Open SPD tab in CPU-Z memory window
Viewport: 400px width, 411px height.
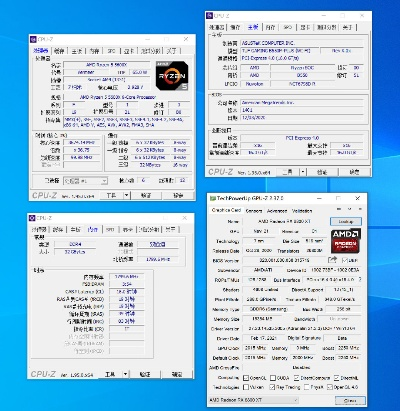tap(110, 229)
